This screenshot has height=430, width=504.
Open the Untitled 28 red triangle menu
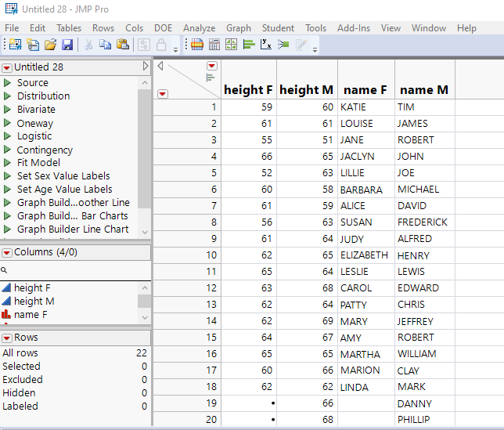pos(7,68)
